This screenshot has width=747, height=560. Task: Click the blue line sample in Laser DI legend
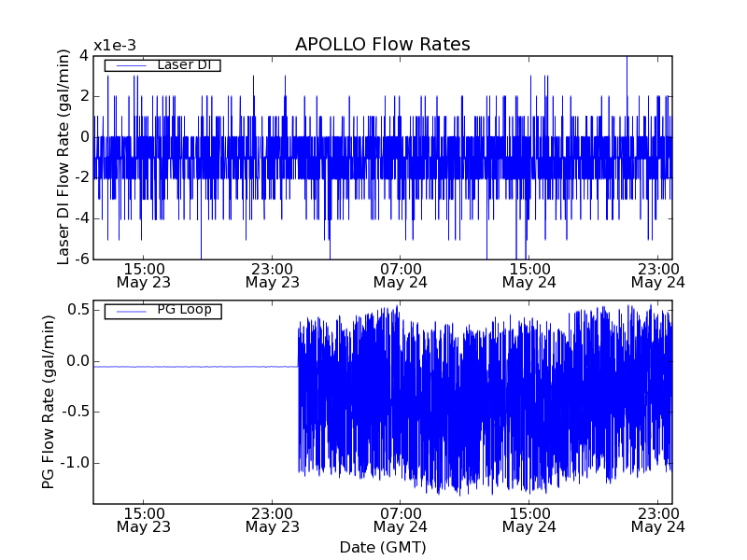pos(130,65)
